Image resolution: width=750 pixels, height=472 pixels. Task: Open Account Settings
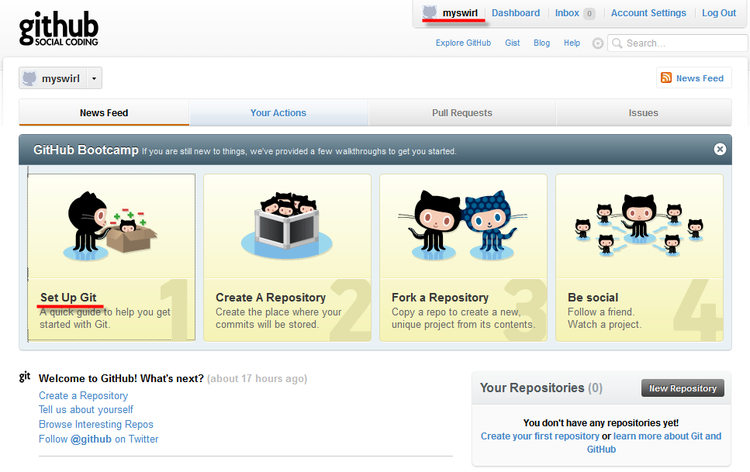648,13
